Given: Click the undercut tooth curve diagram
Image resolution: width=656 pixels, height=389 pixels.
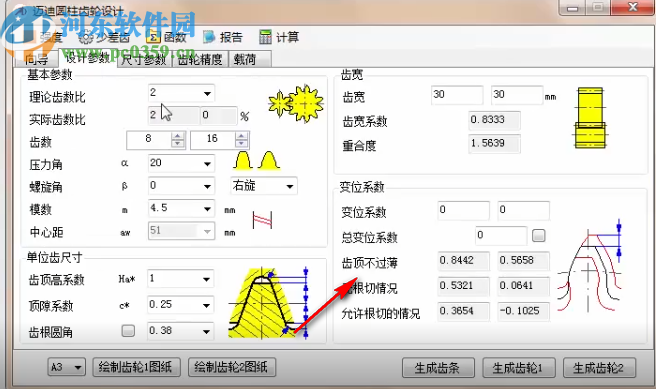Looking at the screenshot, I should pyautogui.click(x=589, y=266).
